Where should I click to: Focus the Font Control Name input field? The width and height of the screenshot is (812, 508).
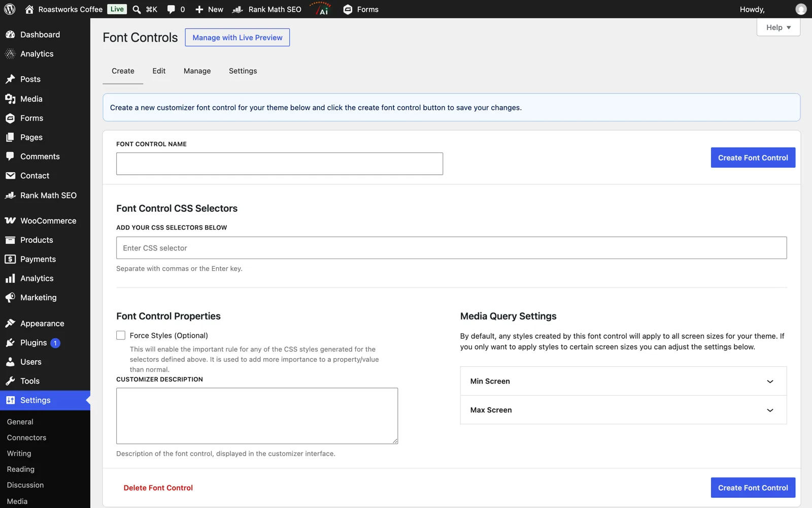coord(280,164)
